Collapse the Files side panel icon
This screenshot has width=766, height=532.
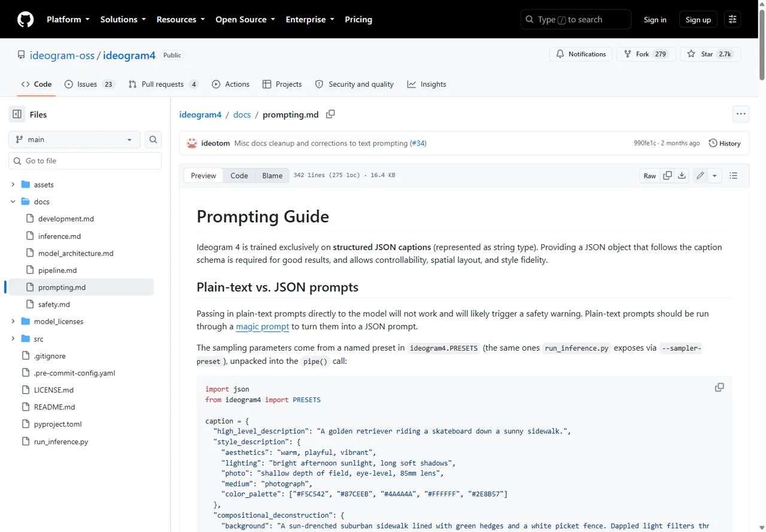point(17,114)
